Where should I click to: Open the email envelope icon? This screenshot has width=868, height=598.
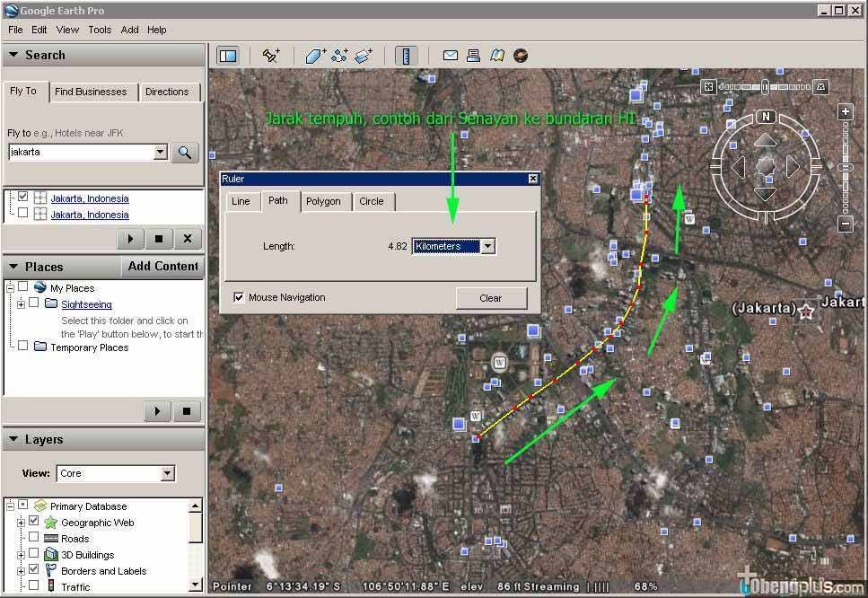click(x=450, y=56)
